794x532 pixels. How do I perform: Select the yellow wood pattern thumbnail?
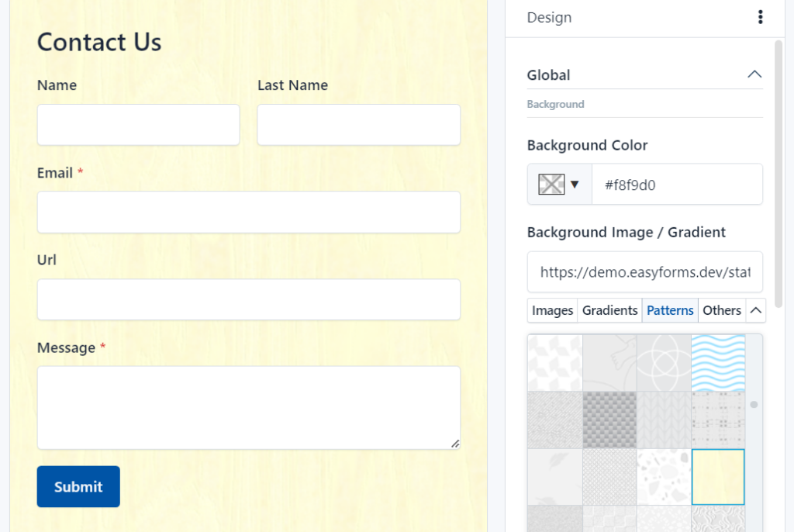pyautogui.click(x=718, y=477)
